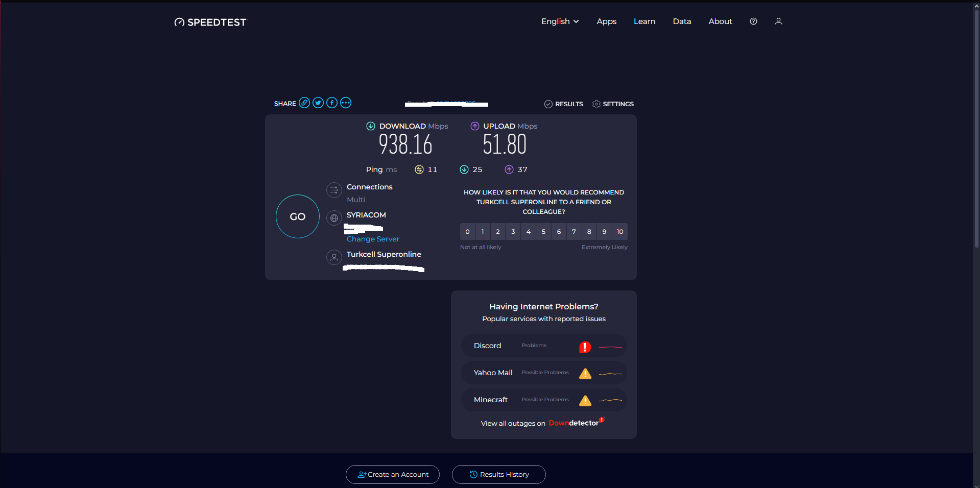Click the Speedtest logo
The width and height of the screenshot is (980, 488).
[210, 22]
